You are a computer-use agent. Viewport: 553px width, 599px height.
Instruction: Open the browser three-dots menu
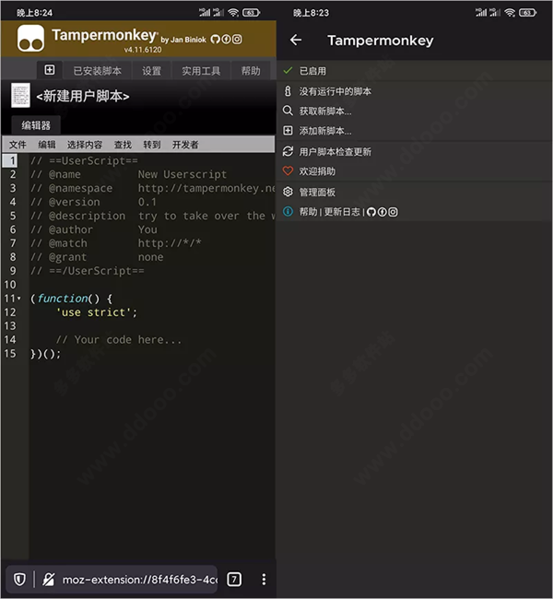click(264, 579)
